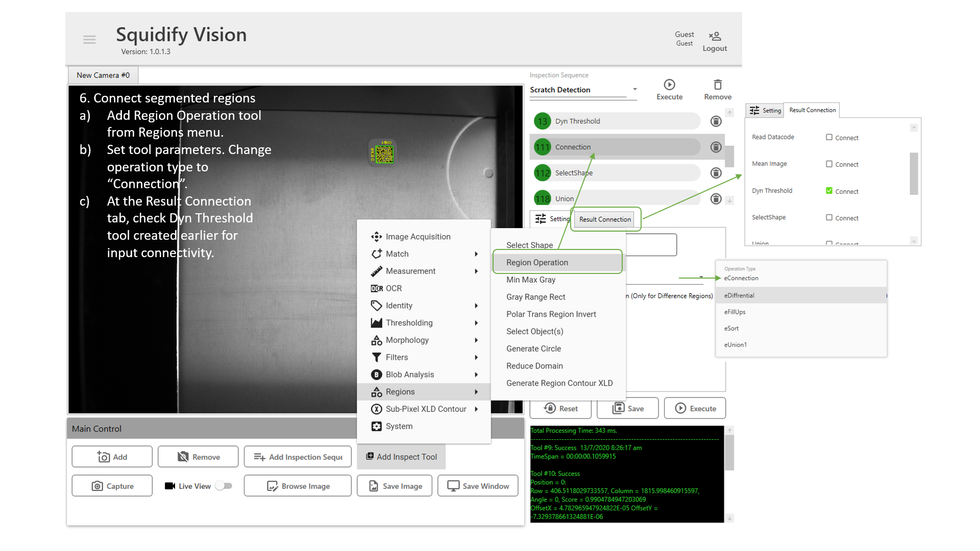Click the Image Acquisition move icon

376,237
